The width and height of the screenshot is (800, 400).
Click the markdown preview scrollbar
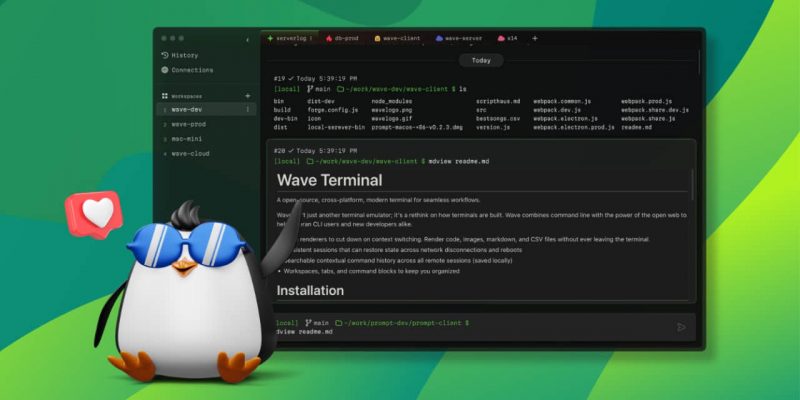click(x=692, y=185)
